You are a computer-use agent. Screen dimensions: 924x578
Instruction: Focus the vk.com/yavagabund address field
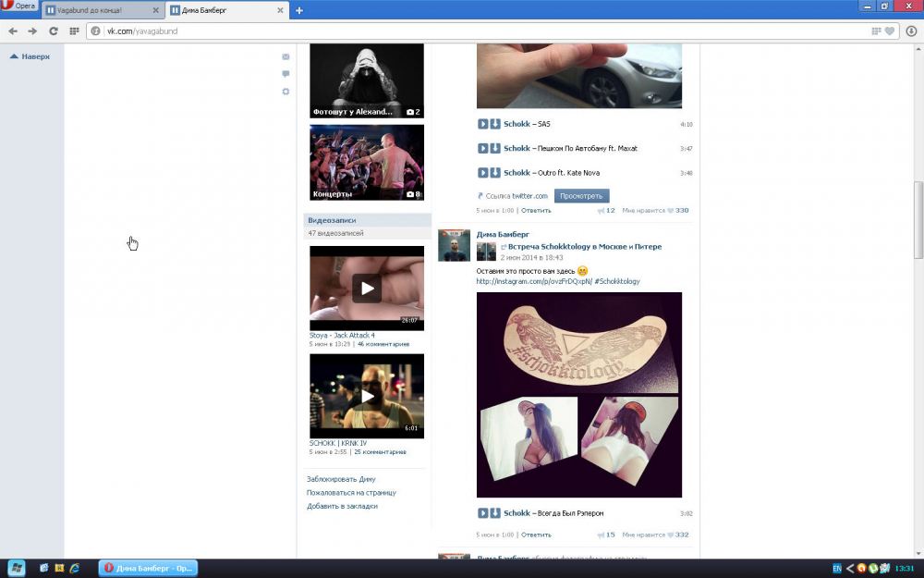pos(483,31)
